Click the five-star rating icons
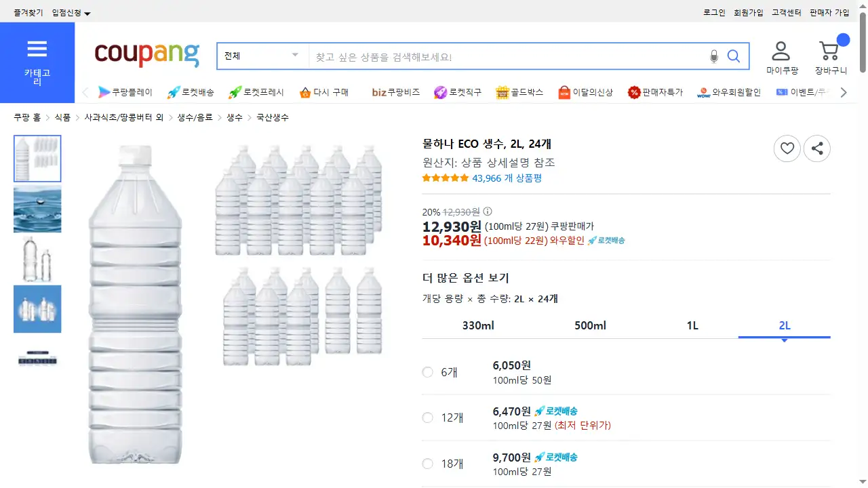This screenshot has width=868, height=488. click(445, 178)
